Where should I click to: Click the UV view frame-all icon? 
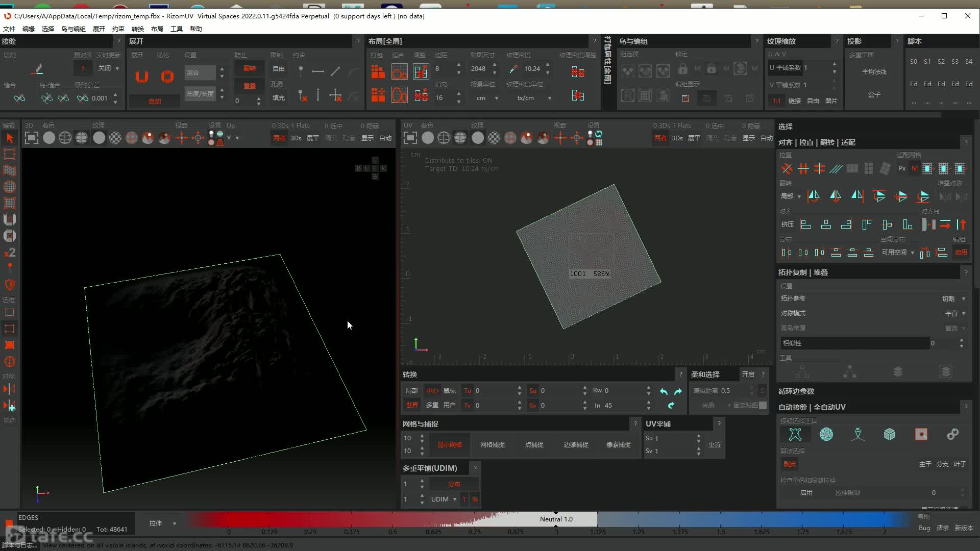click(410, 138)
